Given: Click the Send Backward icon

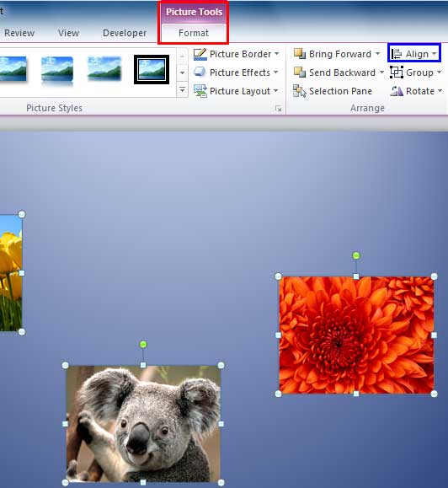Looking at the screenshot, I should click(300, 72).
